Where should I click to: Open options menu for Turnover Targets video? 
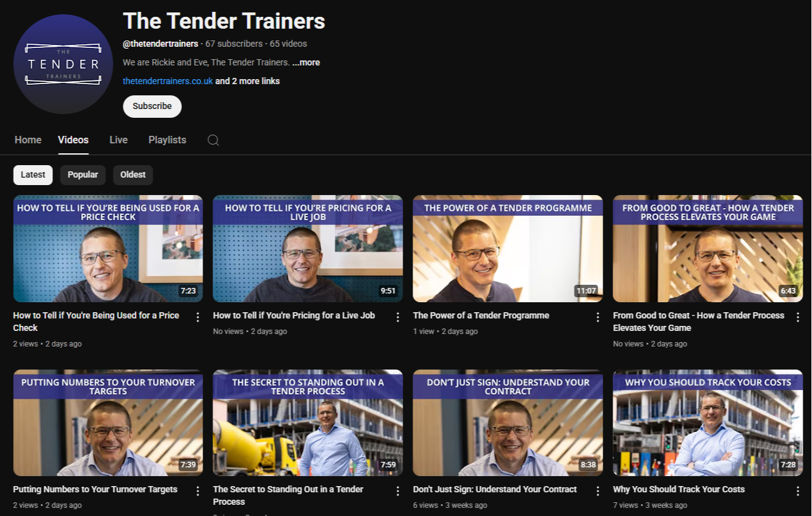[x=198, y=491]
